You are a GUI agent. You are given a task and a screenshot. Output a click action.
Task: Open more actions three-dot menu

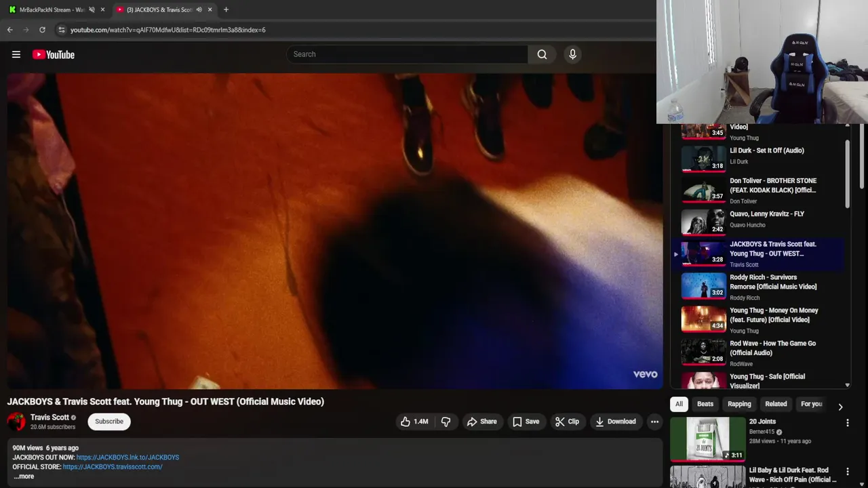point(654,422)
